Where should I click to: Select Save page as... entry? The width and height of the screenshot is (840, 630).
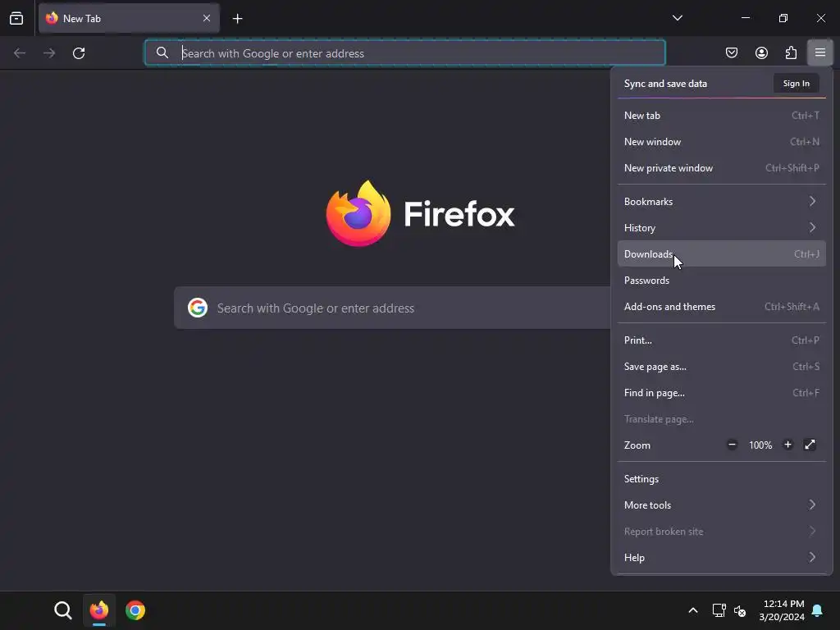point(722,367)
